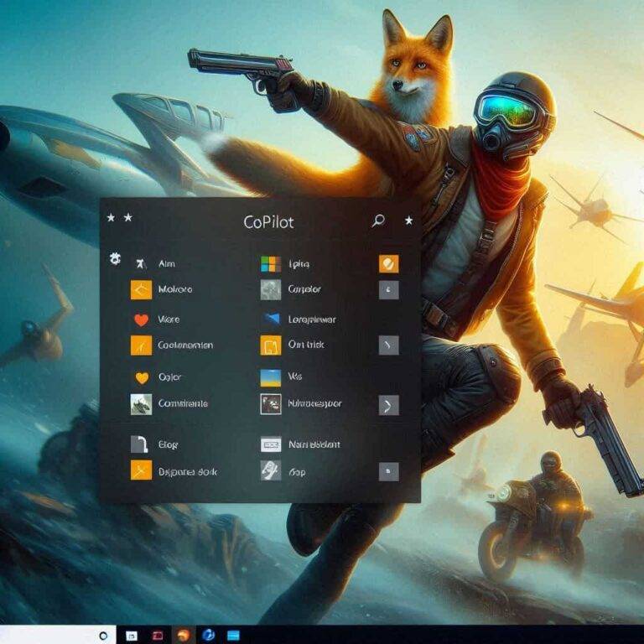Click the 'CoPilot' panel title
This screenshot has height=644, width=644.
268,222
